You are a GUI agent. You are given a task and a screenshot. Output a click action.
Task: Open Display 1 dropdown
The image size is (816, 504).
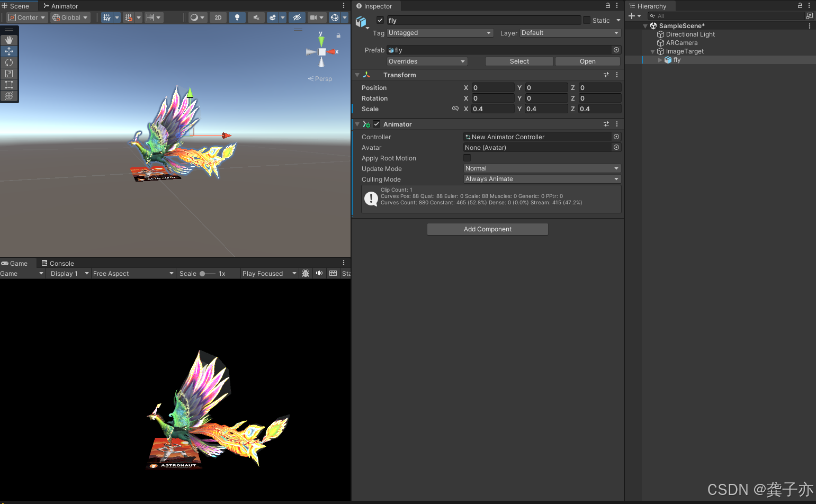(x=69, y=274)
